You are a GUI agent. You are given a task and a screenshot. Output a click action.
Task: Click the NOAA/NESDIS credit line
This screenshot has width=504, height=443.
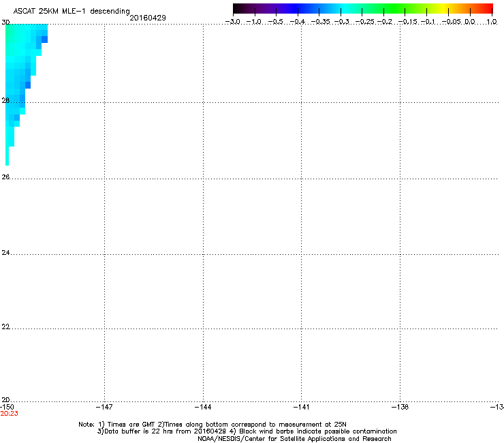pos(294,439)
